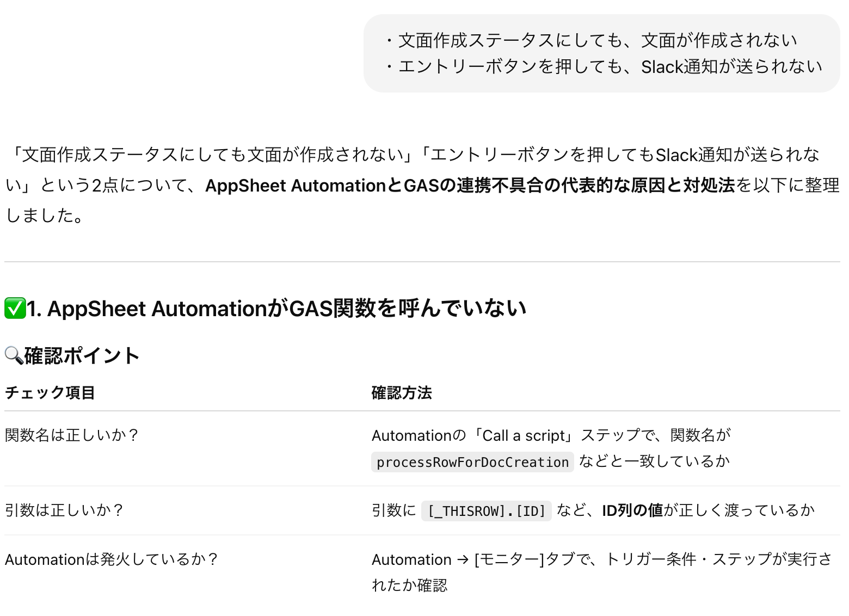
Task: Click the heading 1. AppSheet AutomationがGAS関数を呼んでいない
Action: (x=276, y=309)
